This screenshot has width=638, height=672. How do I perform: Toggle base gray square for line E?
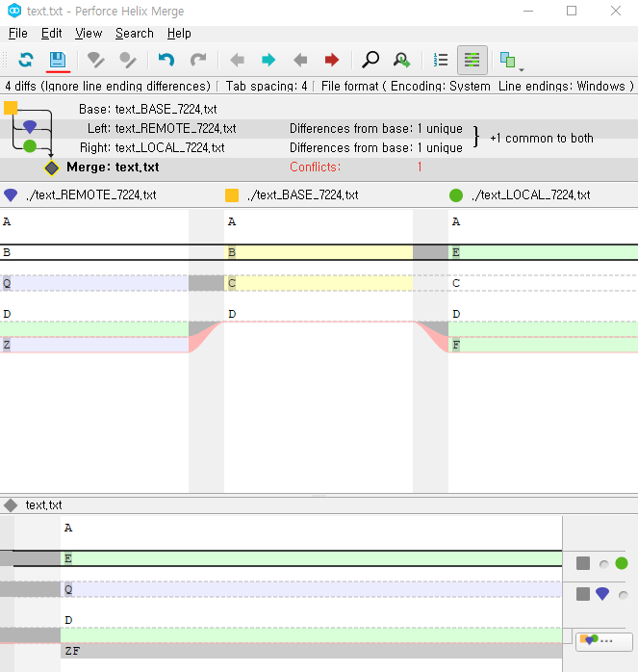point(583,563)
